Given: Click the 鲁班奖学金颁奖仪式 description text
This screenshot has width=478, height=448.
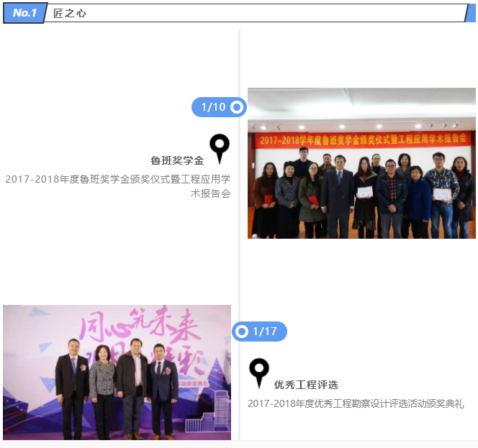Looking at the screenshot, I should tap(118, 186).
